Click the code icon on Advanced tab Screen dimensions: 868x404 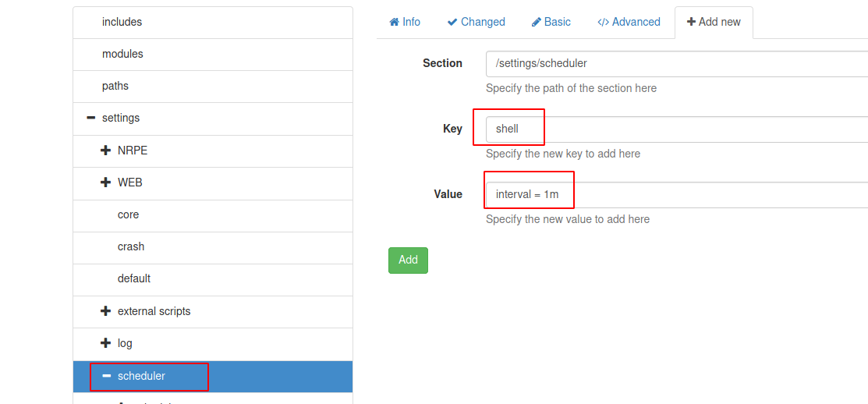(x=603, y=22)
